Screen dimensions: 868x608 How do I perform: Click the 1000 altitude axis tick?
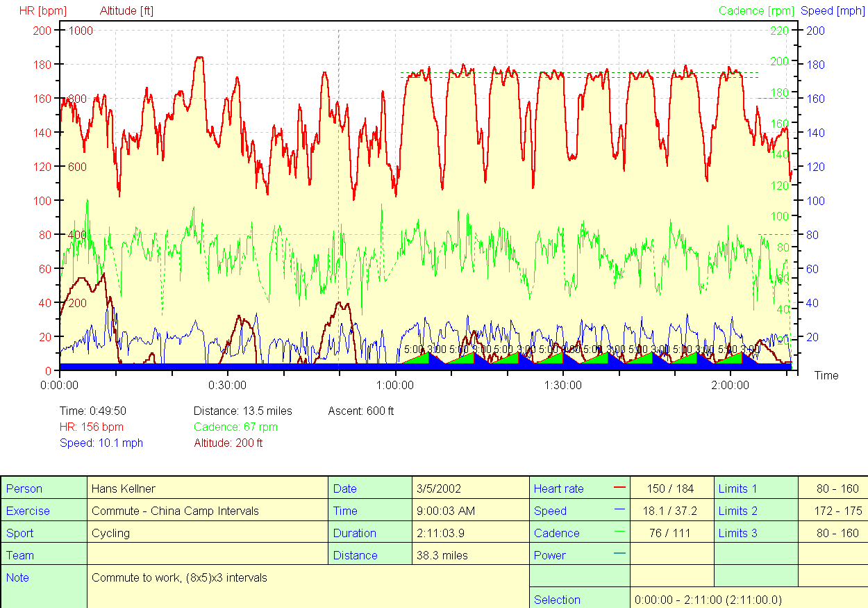pos(81,31)
